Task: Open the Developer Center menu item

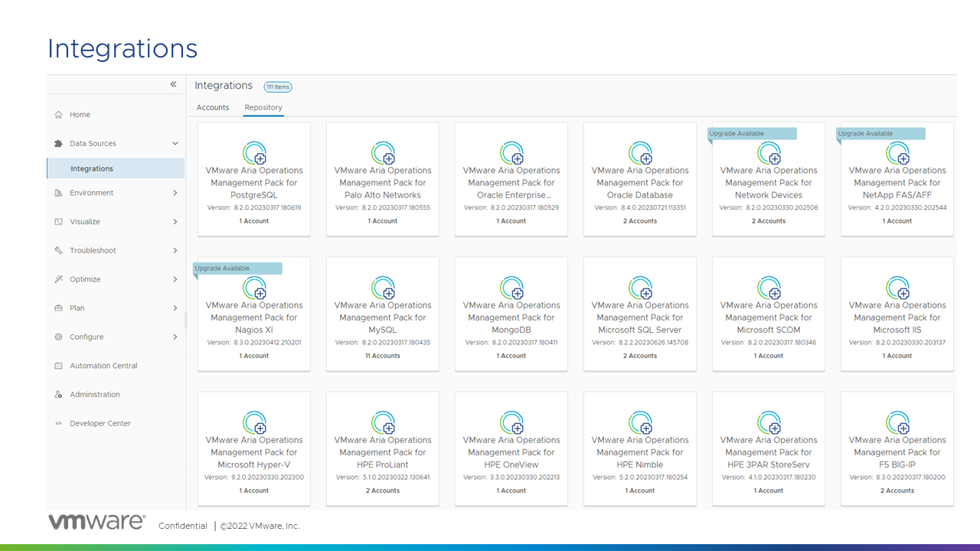Action: (x=100, y=423)
